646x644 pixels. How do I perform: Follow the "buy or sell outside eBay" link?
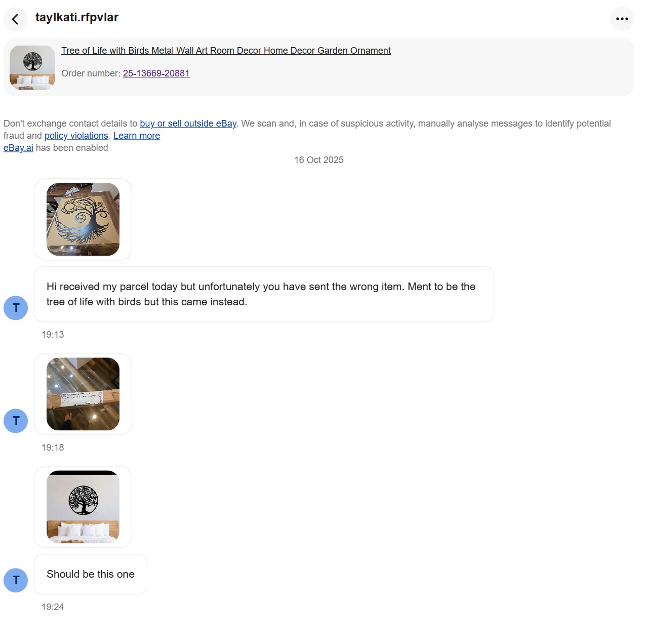[x=188, y=124]
